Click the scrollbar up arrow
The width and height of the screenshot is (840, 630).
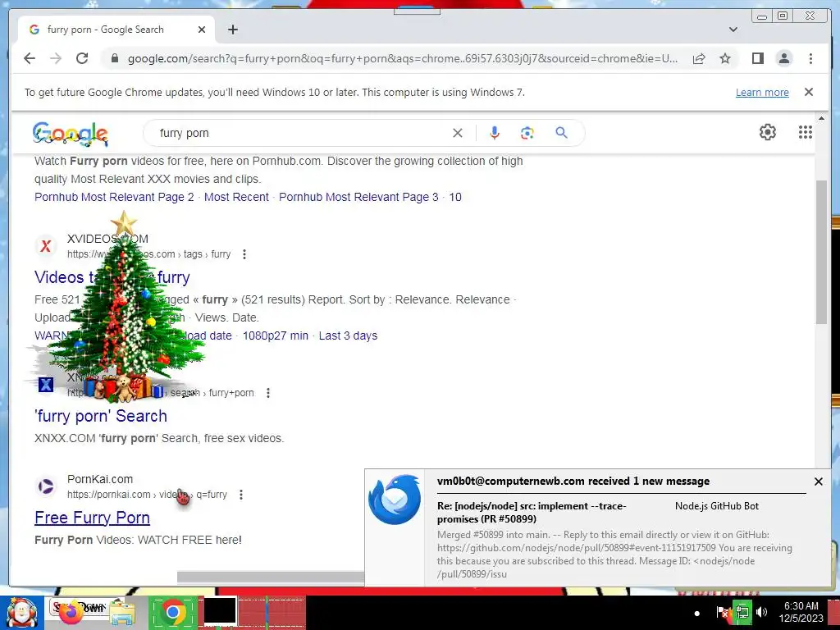[821, 118]
